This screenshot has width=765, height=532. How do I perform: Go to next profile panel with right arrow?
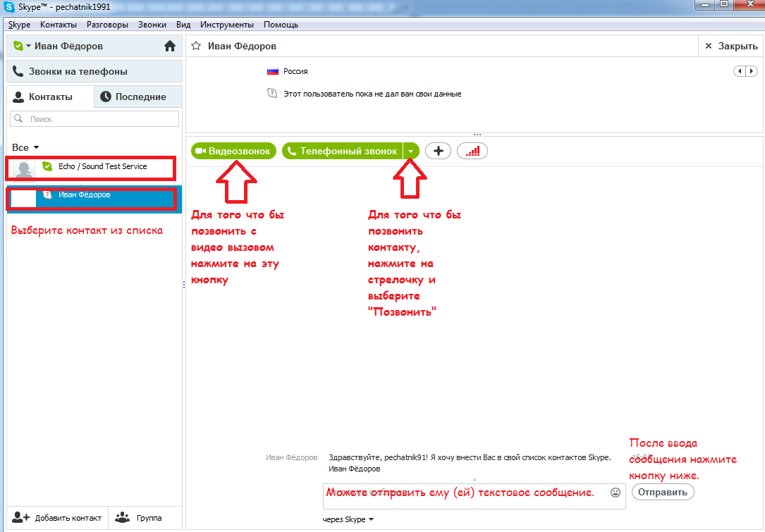pyautogui.click(x=752, y=71)
